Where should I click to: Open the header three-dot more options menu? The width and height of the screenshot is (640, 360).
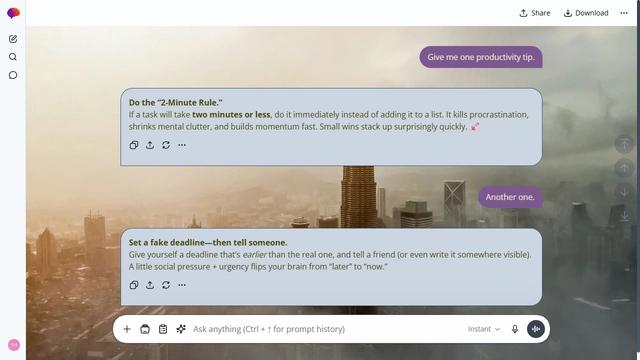coord(624,13)
